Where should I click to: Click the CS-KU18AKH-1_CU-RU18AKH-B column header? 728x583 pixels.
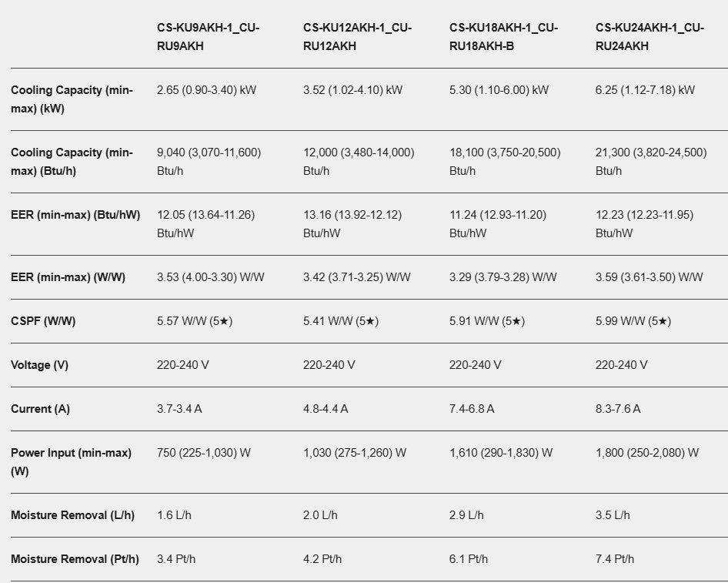coord(504,37)
